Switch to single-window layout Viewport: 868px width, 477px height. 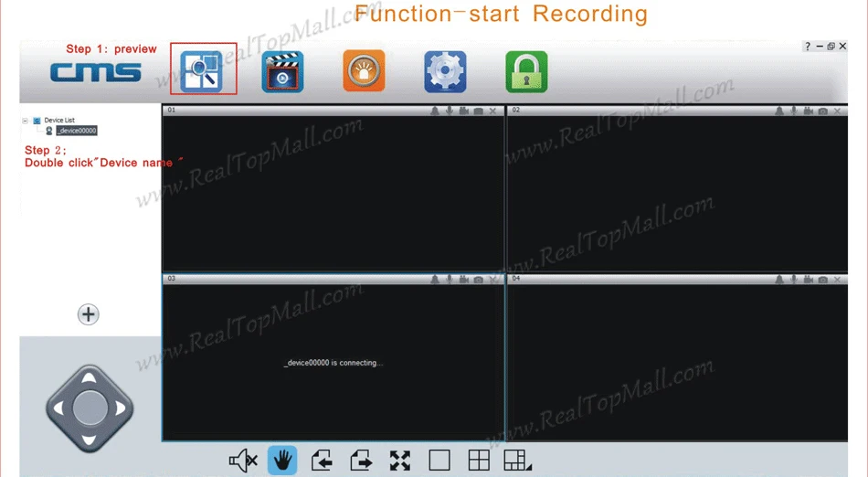(x=439, y=461)
